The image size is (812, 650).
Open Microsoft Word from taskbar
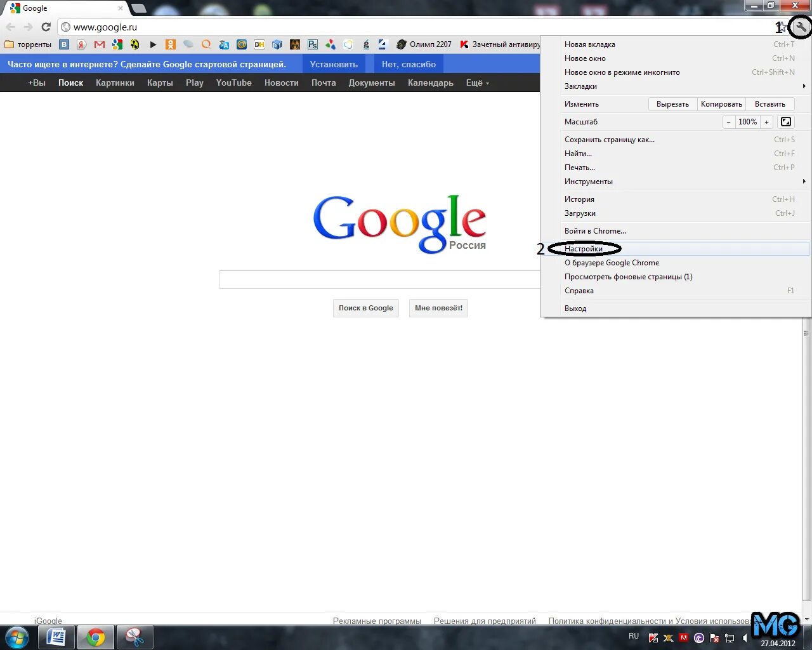[56, 637]
